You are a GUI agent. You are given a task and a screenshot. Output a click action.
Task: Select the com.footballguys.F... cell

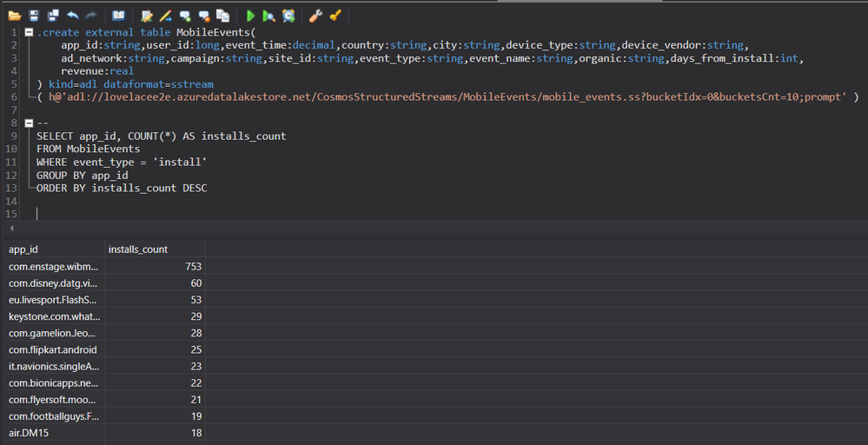(54, 415)
